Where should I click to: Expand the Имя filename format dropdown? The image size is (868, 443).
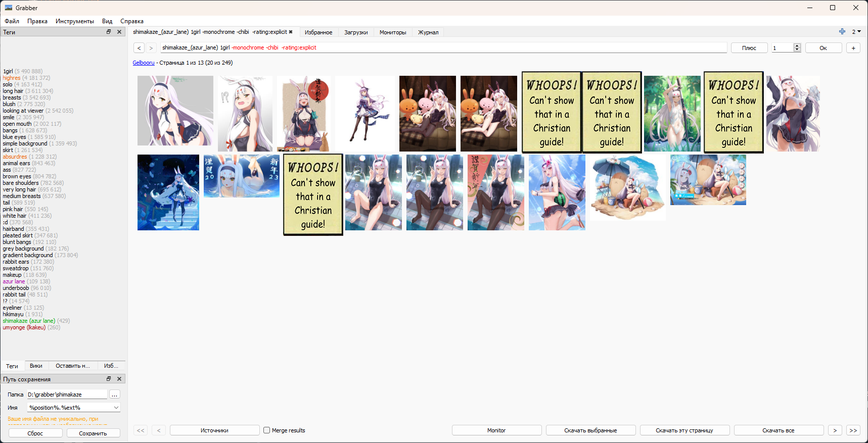pyautogui.click(x=116, y=408)
